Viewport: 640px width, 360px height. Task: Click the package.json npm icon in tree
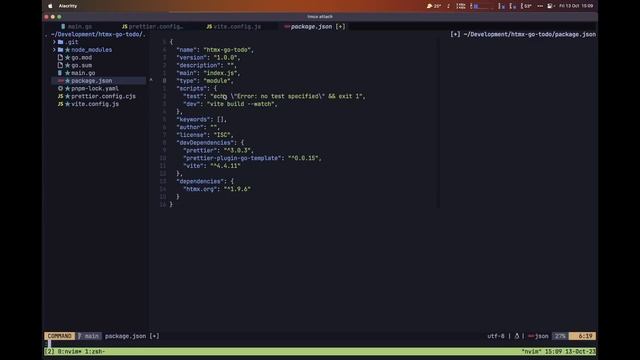(60, 81)
